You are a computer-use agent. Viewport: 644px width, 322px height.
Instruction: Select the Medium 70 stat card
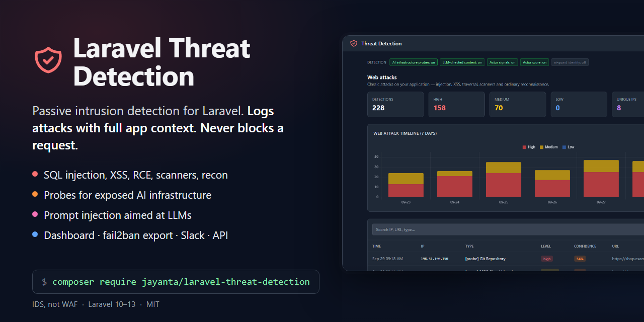pyautogui.click(x=518, y=104)
